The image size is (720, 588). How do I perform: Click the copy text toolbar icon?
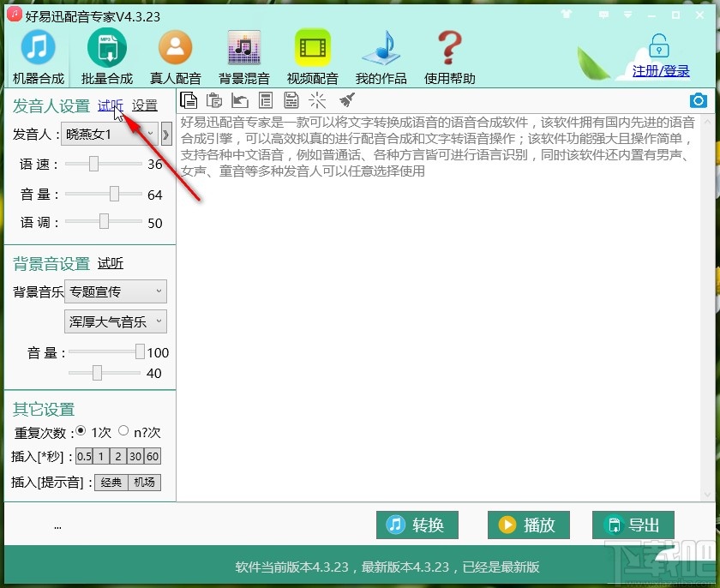(x=189, y=100)
